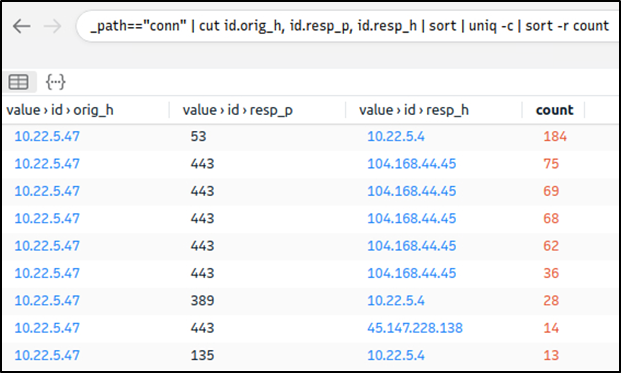Viewport: 621px width, 373px height.
Task: Select resp_h 10.22.5.4 in port 389 row
Action: coord(396,301)
